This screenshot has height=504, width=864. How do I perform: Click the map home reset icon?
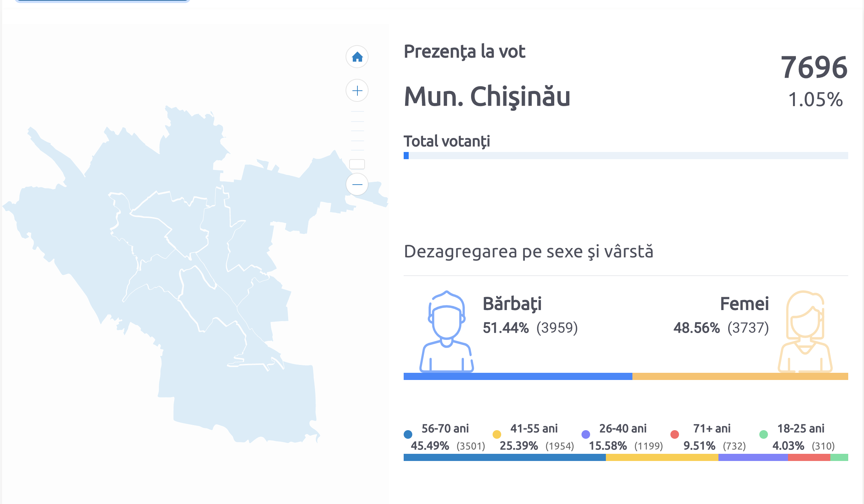357,57
